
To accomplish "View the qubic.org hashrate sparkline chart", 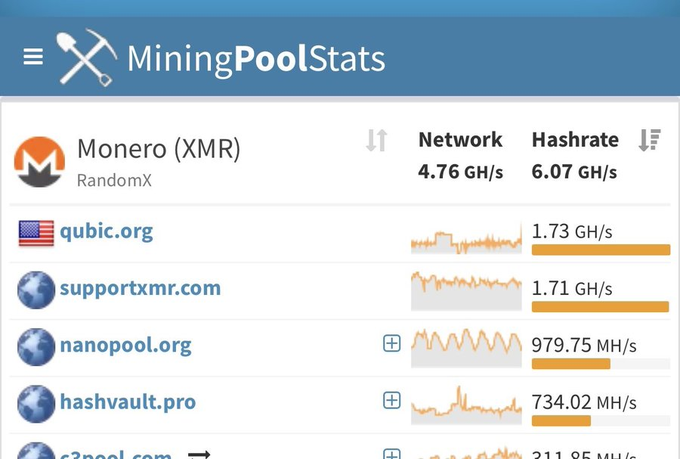I will point(466,239).
